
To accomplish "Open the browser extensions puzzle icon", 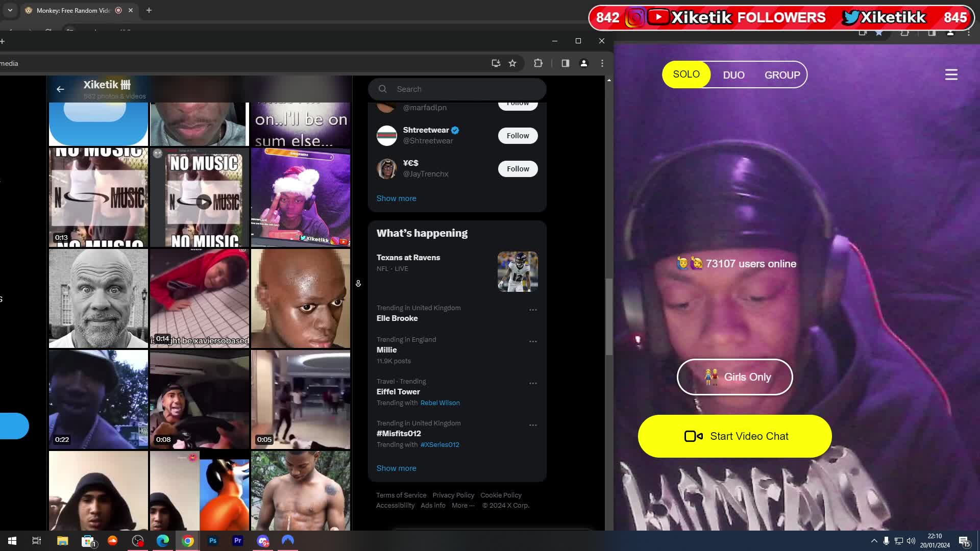I will (538, 63).
